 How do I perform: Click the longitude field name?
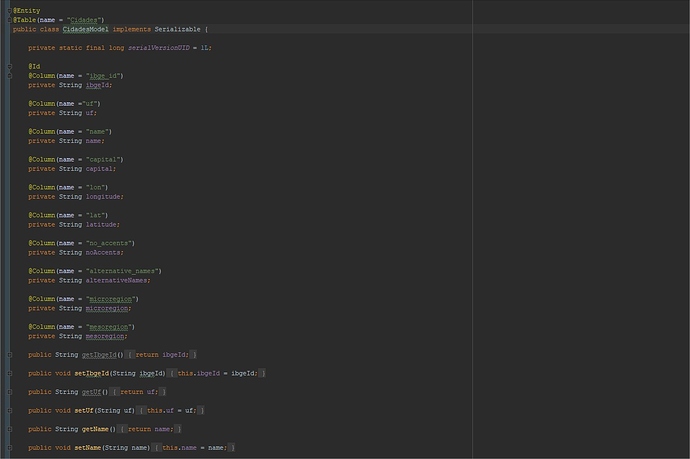point(103,197)
